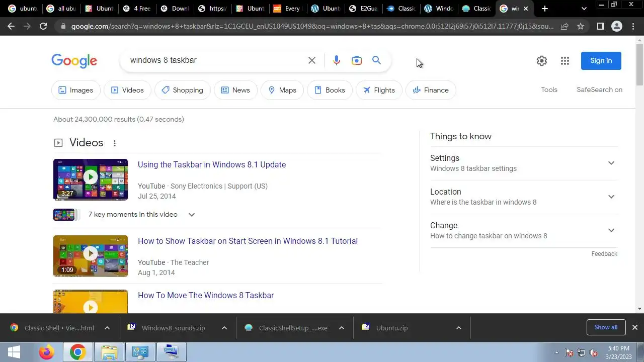
Task: Switch to the 4 Free browser tab
Action: [x=137, y=9]
